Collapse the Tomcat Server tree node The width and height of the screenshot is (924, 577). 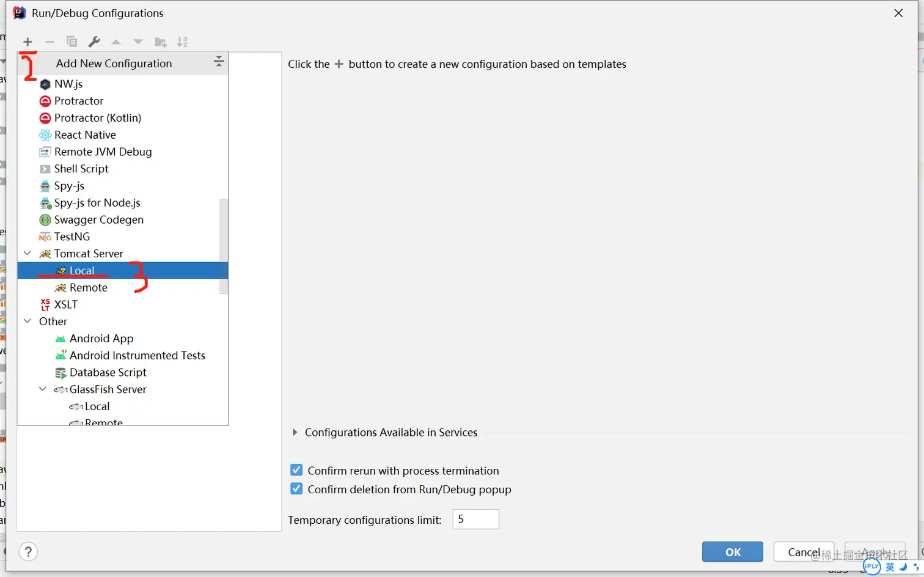pos(28,253)
